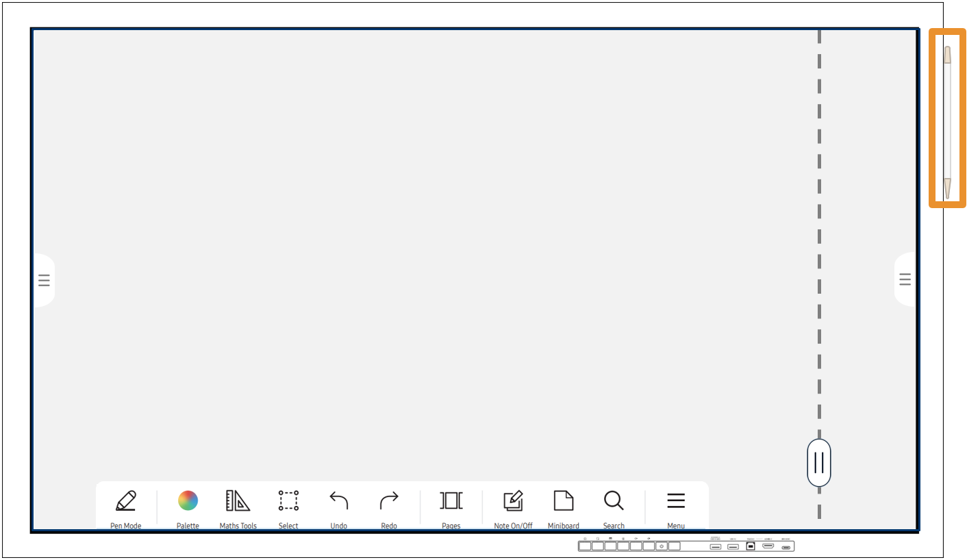Screen dimensions: 967x560
Task: Open Maths Tools ruler icon
Action: 238,501
